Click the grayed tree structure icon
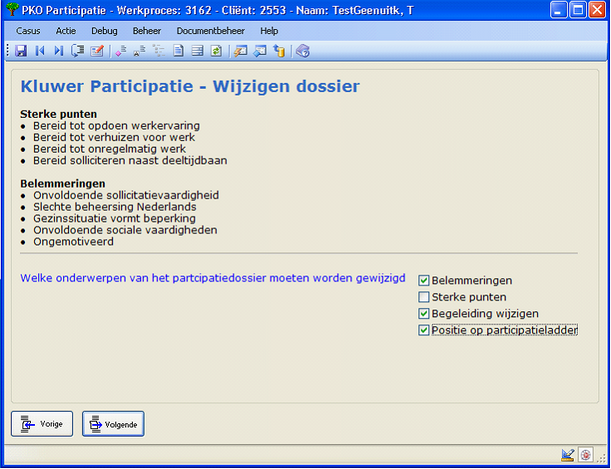The height and width of the screenshot is (469, 611). pos(159,51)
